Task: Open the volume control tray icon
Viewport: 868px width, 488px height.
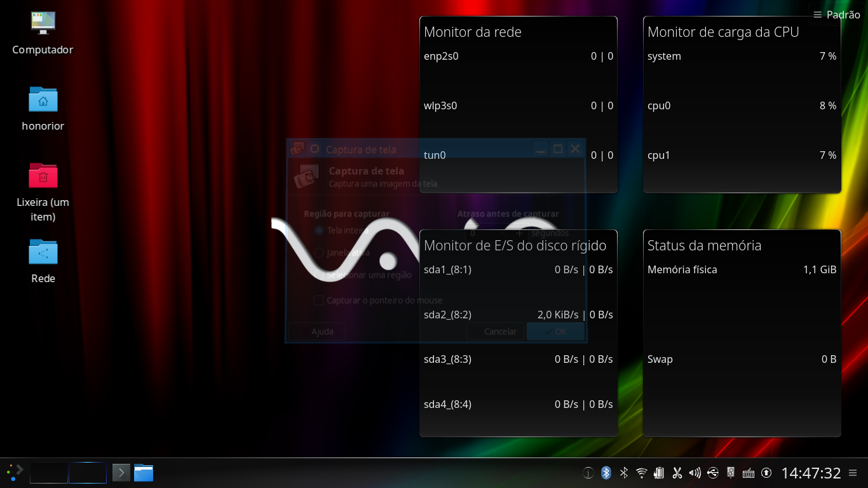Action: [695, 473]
